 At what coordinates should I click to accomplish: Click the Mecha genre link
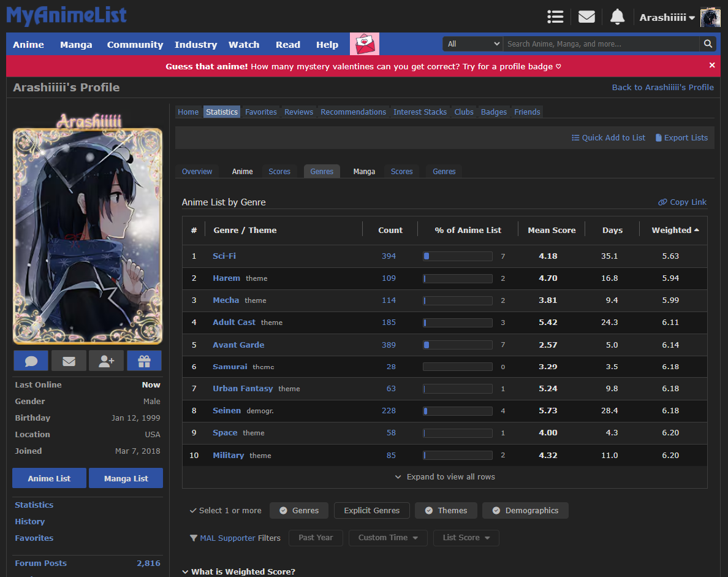pyautogui.click(x=226, y=300)
